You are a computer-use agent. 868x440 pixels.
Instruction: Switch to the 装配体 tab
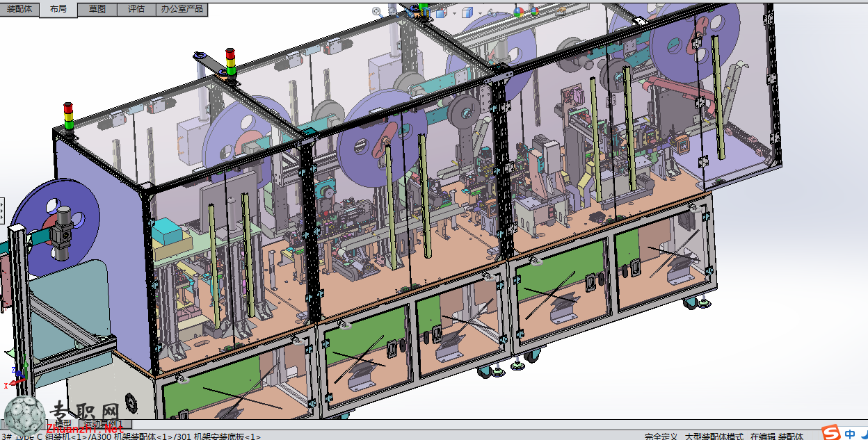coord(19,9)
